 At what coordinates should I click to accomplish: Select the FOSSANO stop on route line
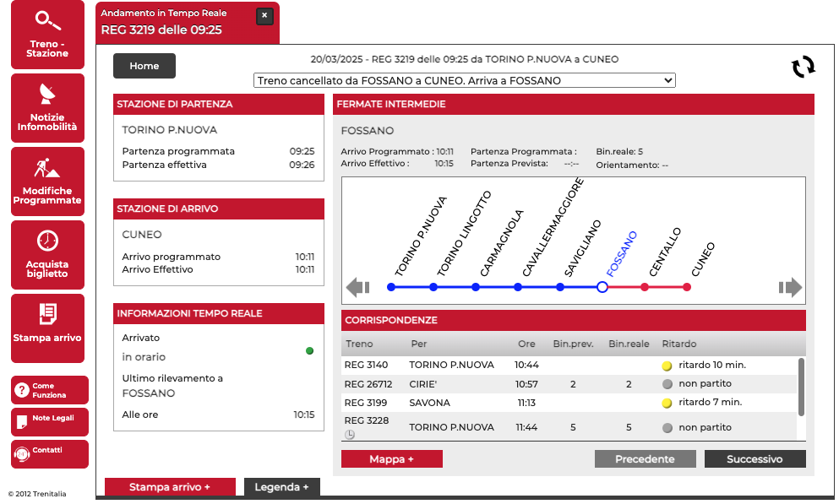[602, 287]
